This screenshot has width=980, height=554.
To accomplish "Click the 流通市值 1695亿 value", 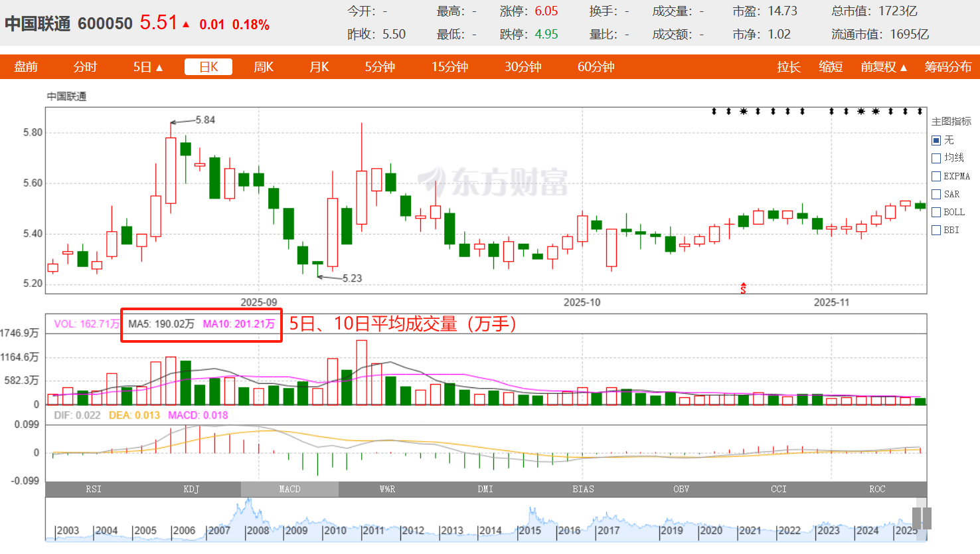I will (x=909, y=34).
